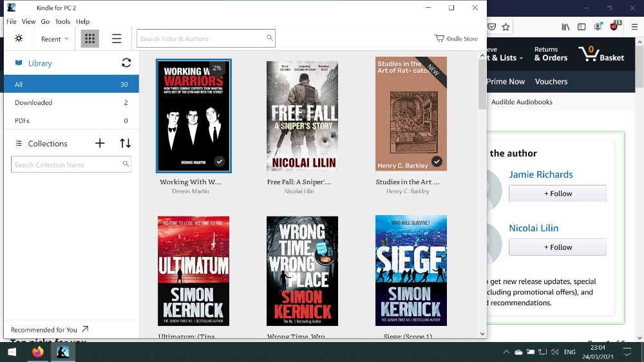Image resolution: width=644 pixels, height=362 pixels.
Task: Click the Kindle for PC title bar icon
Action: point(12,7)
